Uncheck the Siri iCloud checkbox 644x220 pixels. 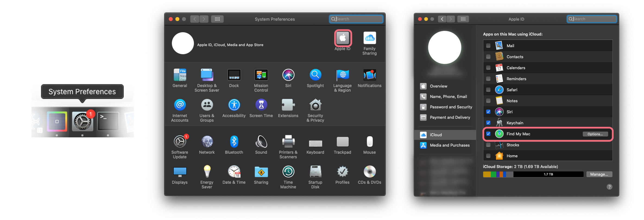coord(488,112)
